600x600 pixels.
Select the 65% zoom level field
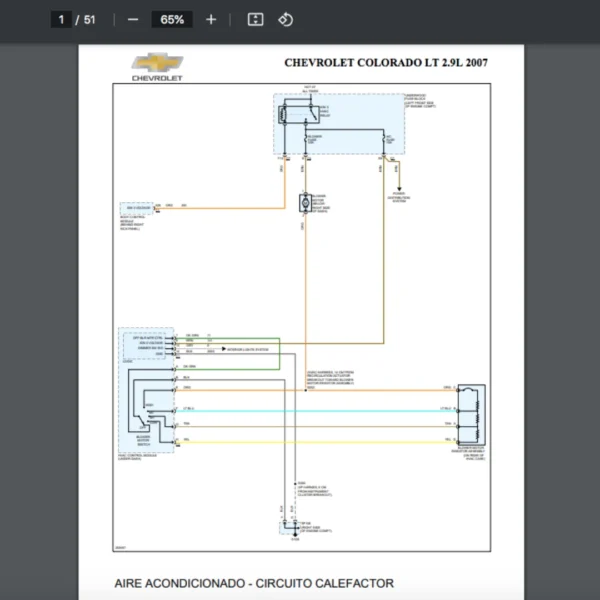[172, 20]
